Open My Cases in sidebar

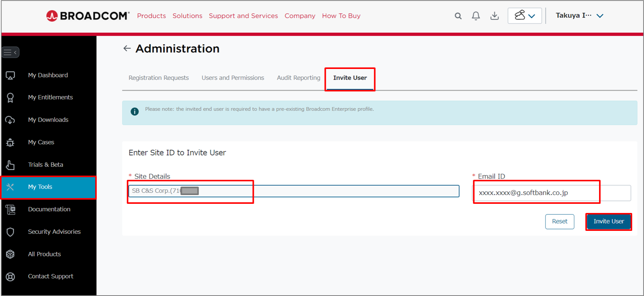click(41, 142)
